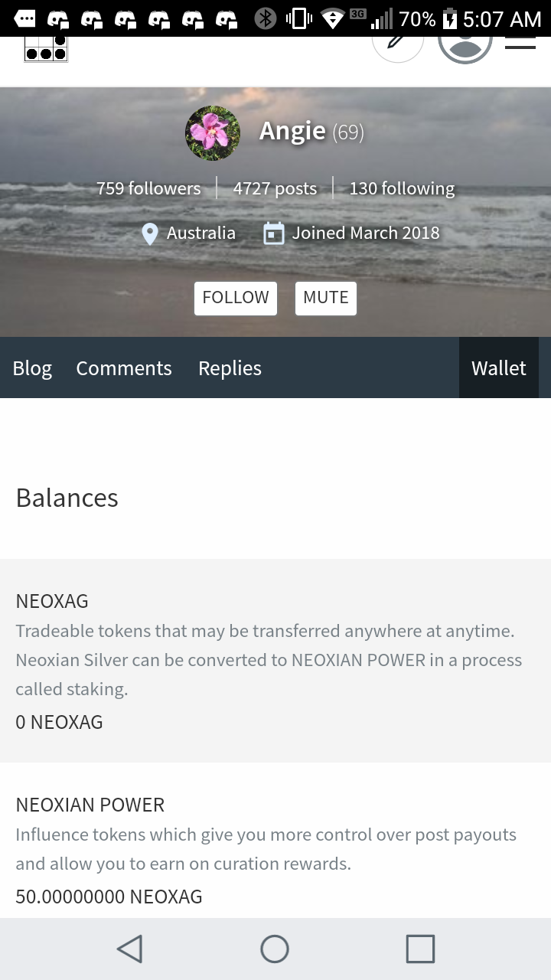Open the 4727 posts link
551x980 pixels.
(275, 188)
